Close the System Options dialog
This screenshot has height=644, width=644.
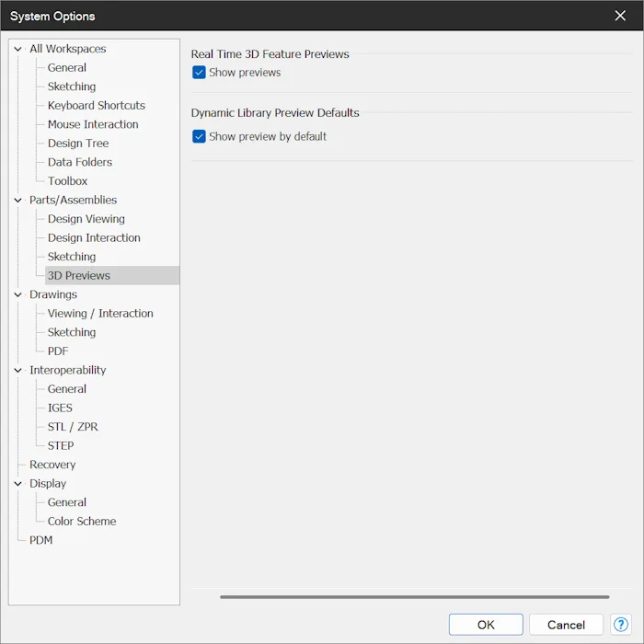coord(620,16)
